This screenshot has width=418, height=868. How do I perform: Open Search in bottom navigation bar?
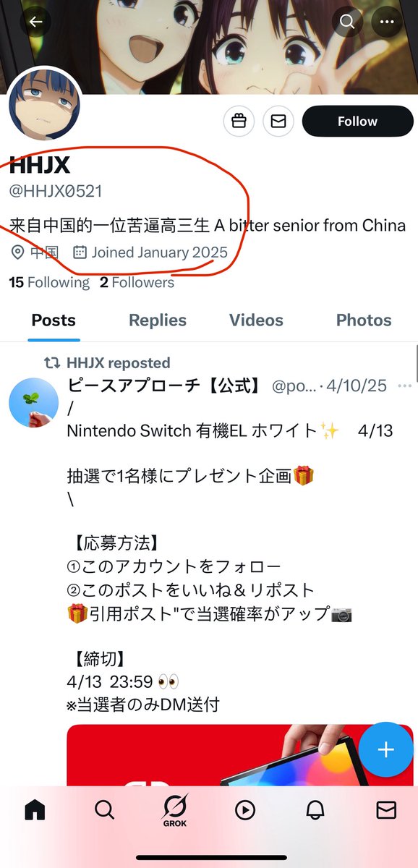pos(104,811)
